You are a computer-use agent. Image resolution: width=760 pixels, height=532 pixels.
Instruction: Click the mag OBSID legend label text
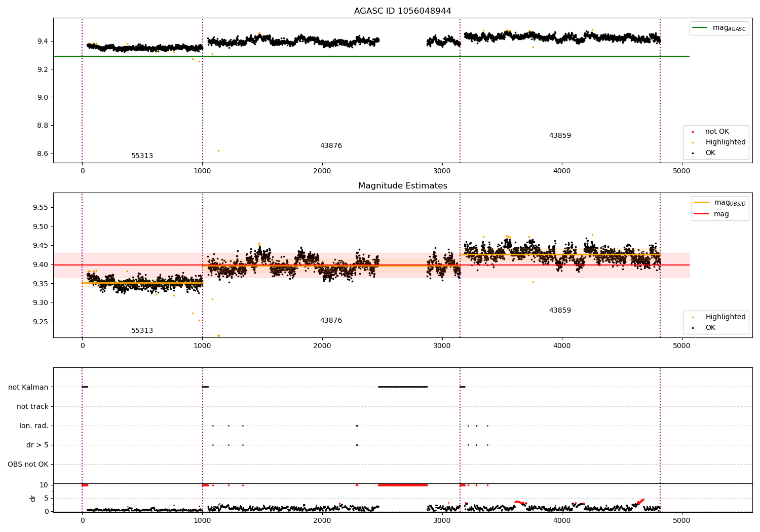pyautogui.click(x=730, y=203)
